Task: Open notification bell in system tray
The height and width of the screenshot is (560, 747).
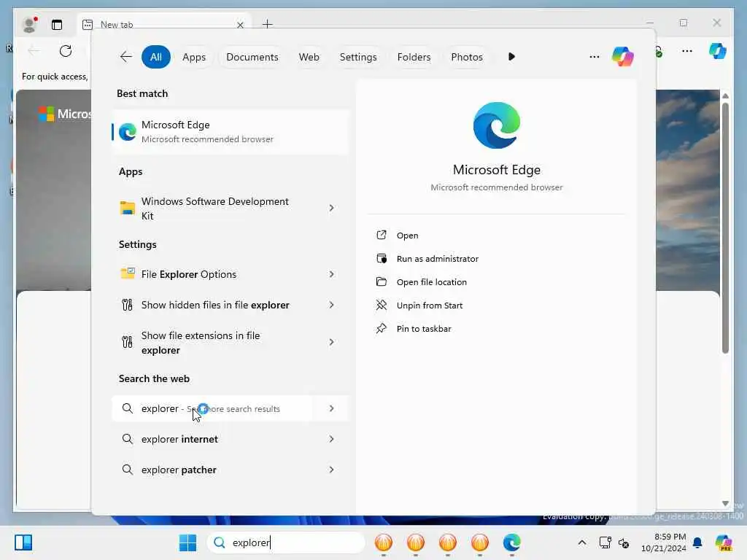Action: coord(697,542)
